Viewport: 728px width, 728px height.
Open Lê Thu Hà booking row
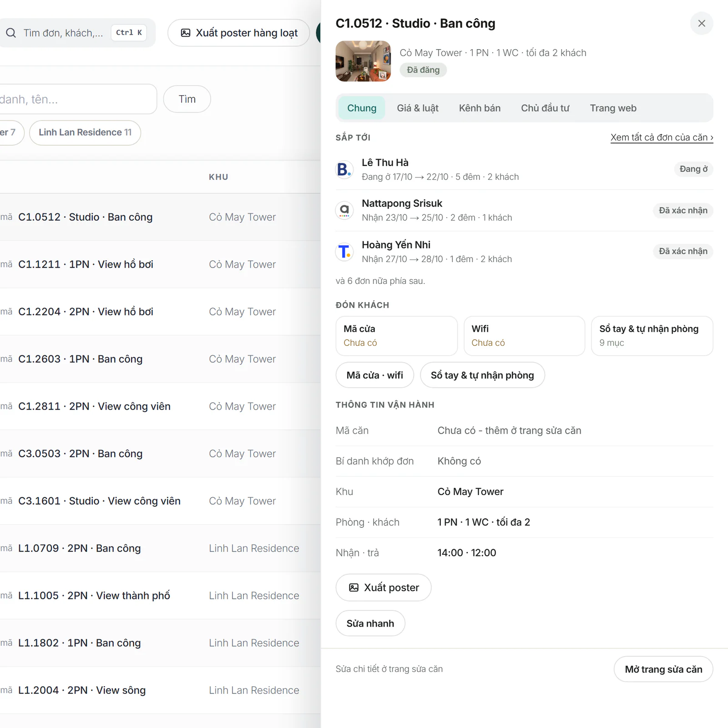524,169
